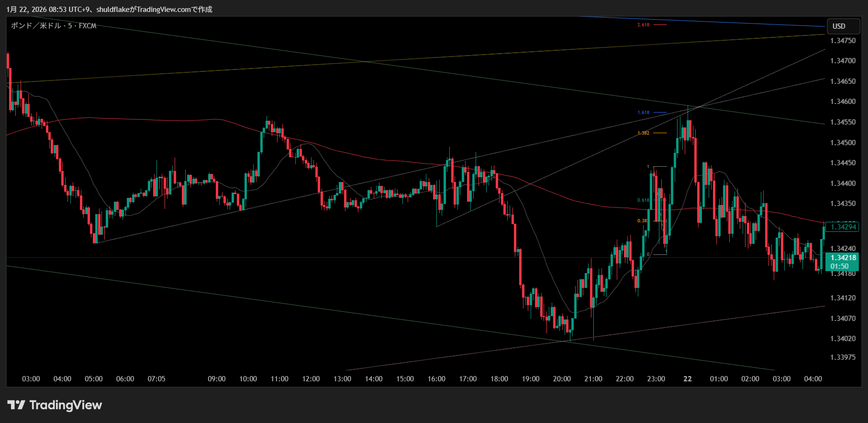868x423 pixels.
Task: Click the 16:00 time axis label
Action: tap(436, 379)
